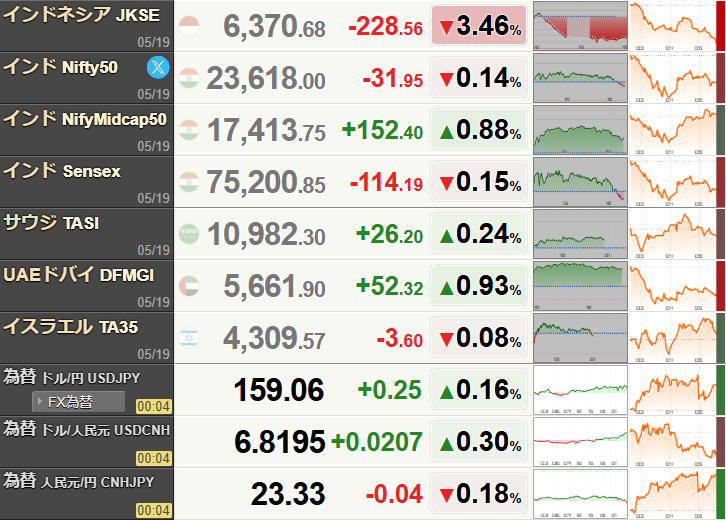Click the USDJPY intraday chart thumbnail
The height and width of the screenshot is (520, 726).
point(580,390)
